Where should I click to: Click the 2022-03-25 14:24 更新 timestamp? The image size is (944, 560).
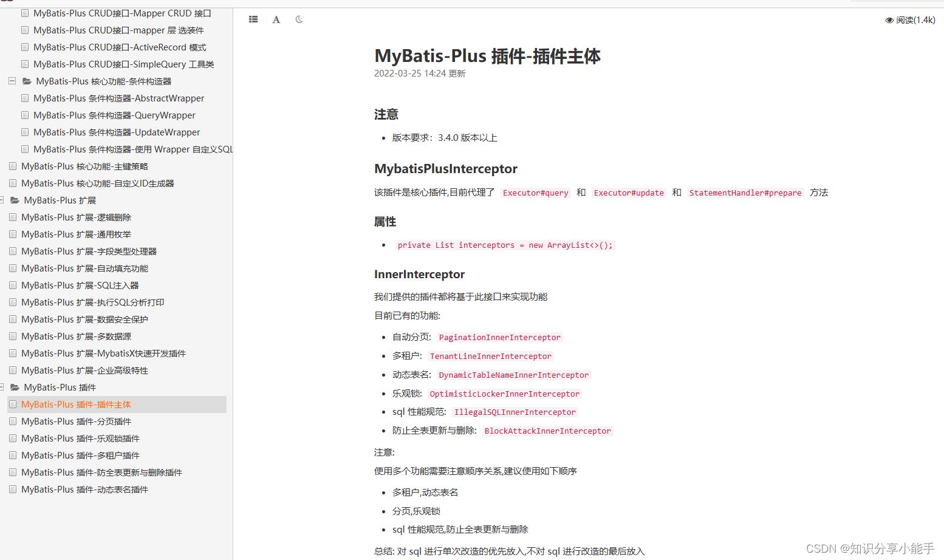pyautogui.click(x=420, y=73)
